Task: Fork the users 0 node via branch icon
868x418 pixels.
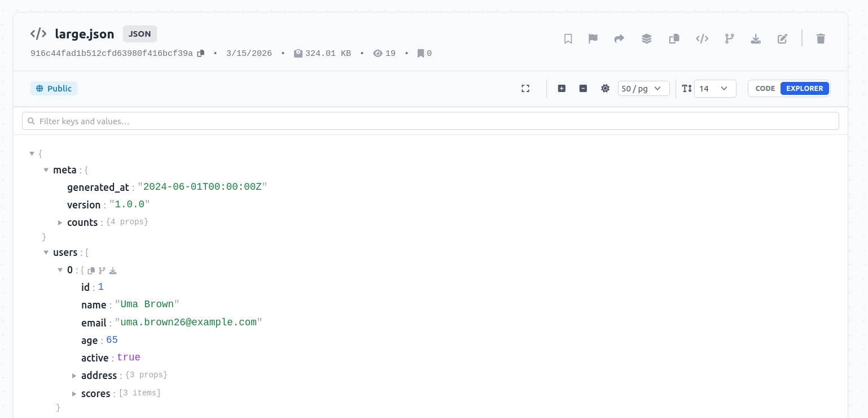Action: [102, 271]
